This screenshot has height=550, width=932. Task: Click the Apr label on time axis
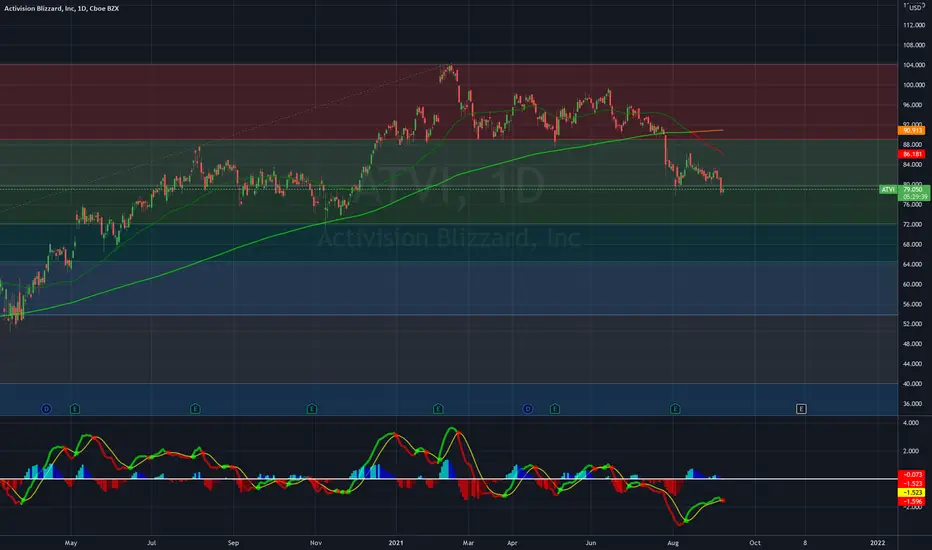point(512,543)
